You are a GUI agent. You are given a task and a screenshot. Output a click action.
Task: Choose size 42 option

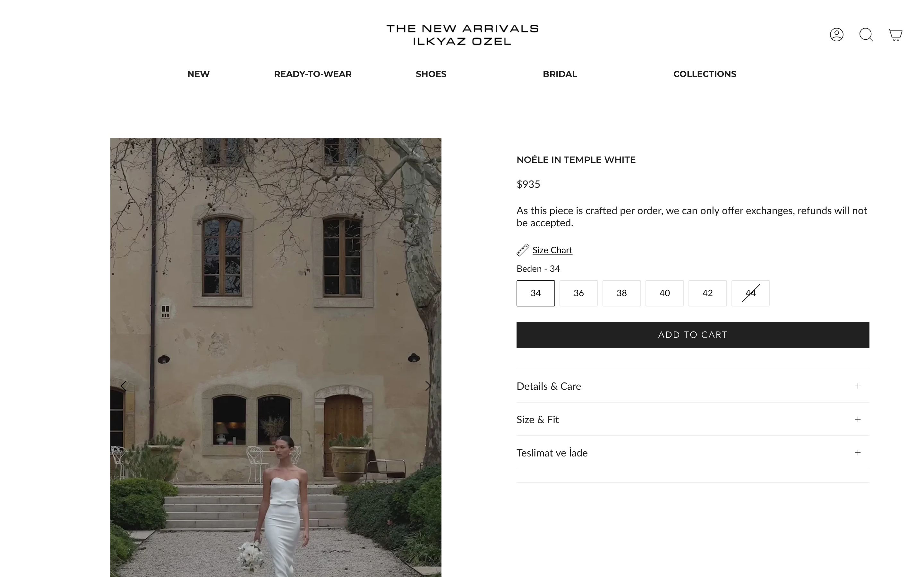pos(707,293)
